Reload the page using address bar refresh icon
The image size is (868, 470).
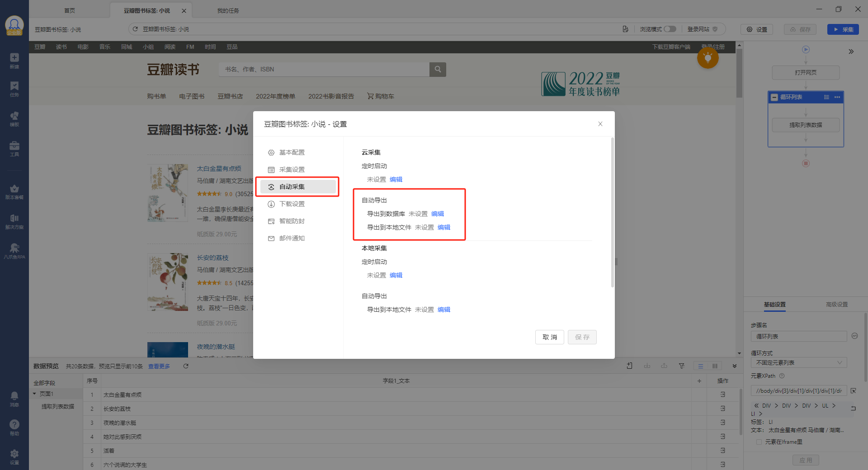135,29
